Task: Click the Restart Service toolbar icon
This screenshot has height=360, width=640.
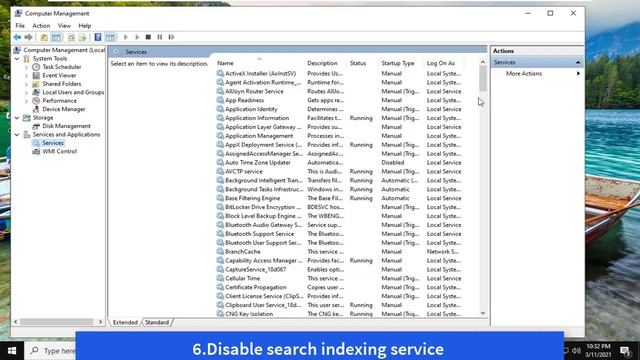Action: 171,37
